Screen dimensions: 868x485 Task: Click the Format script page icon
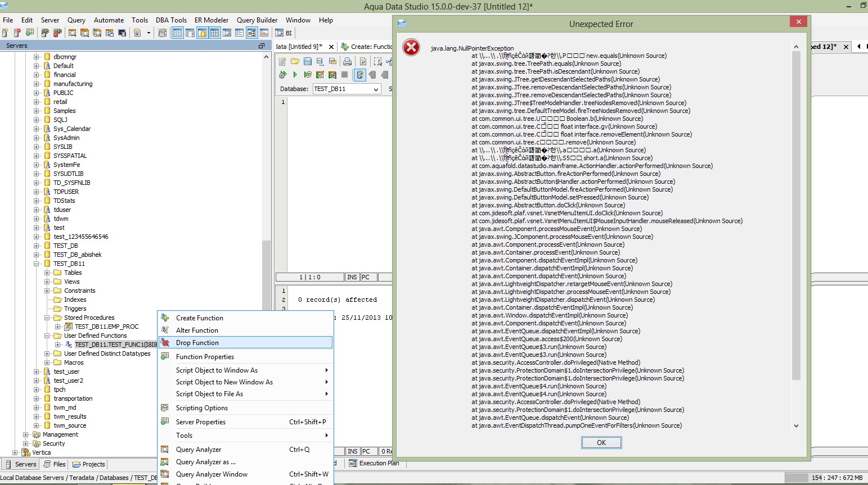363,61
